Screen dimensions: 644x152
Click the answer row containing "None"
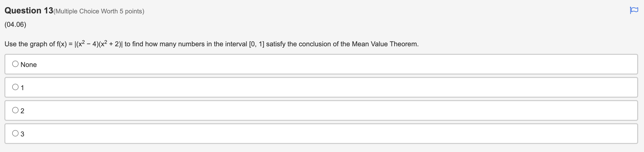(x=175, y=64)
